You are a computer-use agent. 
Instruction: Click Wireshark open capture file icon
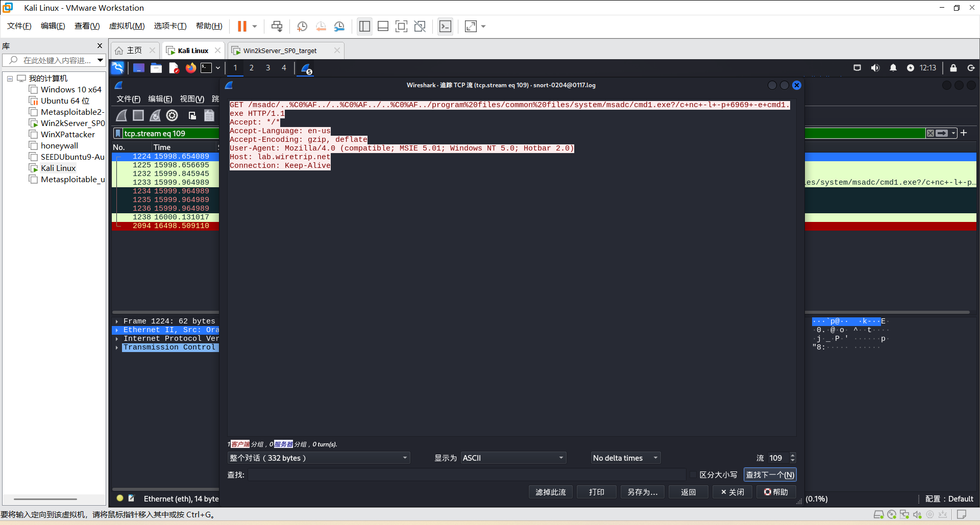click(x=192, y=116)
